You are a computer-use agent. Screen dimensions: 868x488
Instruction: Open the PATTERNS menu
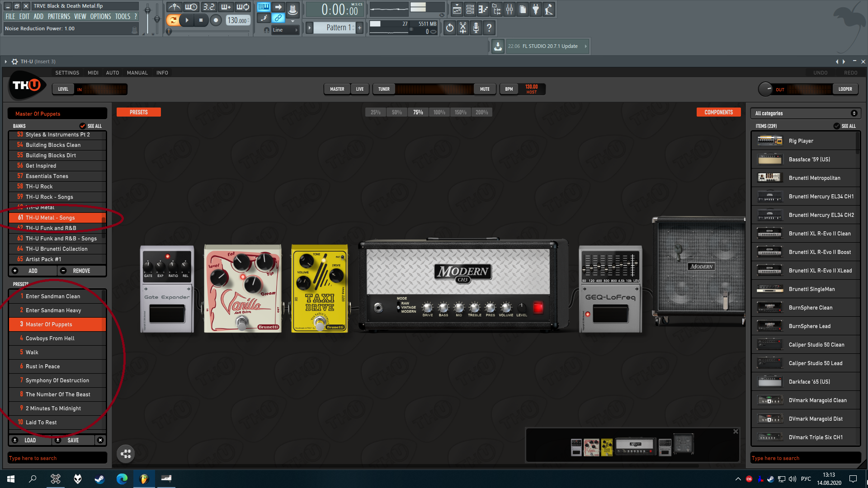pos(59,16)
